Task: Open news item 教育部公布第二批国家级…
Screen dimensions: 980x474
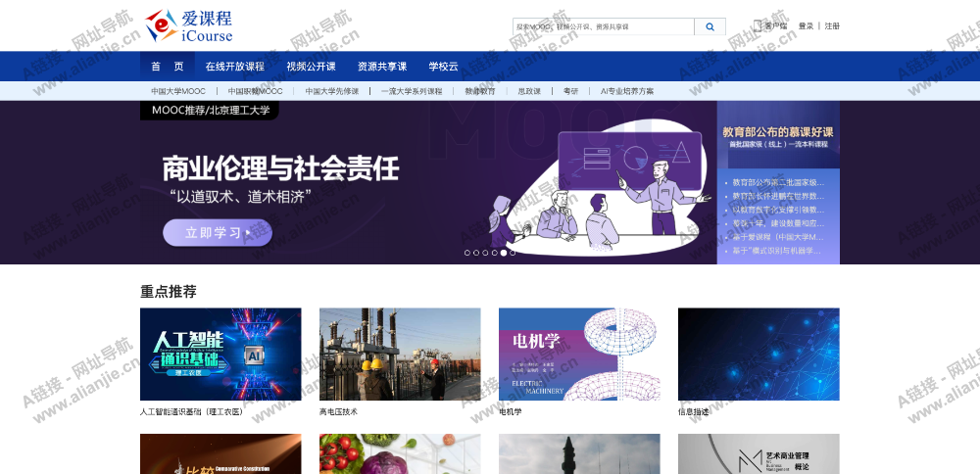Action: coord(778,183)
